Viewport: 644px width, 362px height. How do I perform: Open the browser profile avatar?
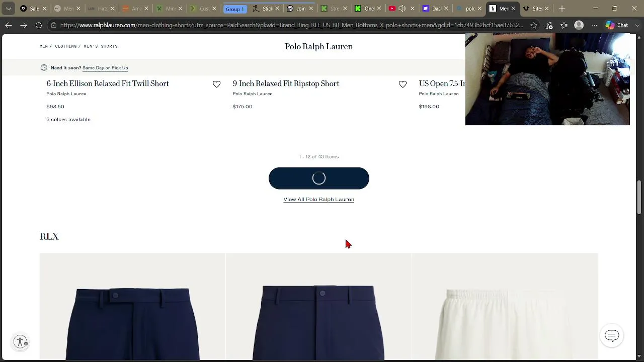coord(579,25)
